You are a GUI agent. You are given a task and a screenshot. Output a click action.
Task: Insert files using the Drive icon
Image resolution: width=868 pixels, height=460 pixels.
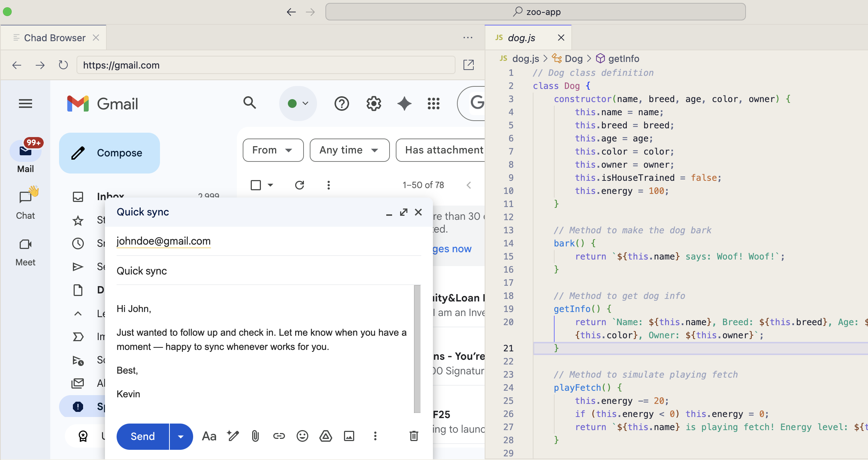[325, 436]
